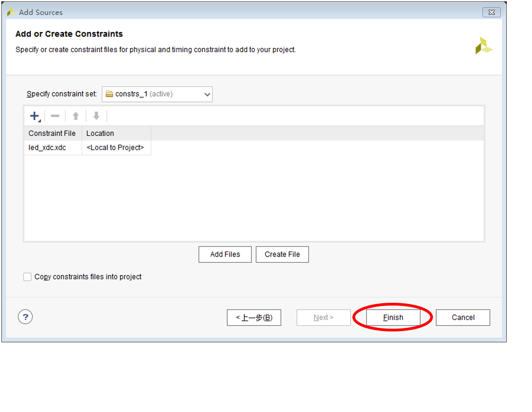Click the Local to Project location cell
532x412 pixels.
point(115,148)
